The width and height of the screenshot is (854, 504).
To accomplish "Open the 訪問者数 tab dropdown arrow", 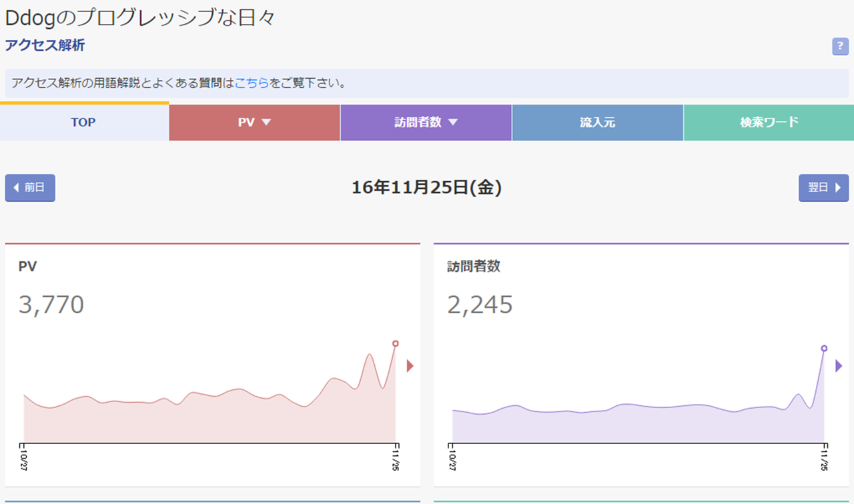I will coord(453,122).
